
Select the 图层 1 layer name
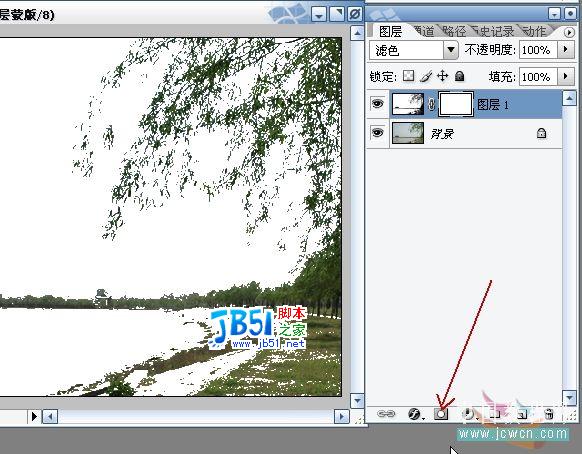[x=493, y=105]
